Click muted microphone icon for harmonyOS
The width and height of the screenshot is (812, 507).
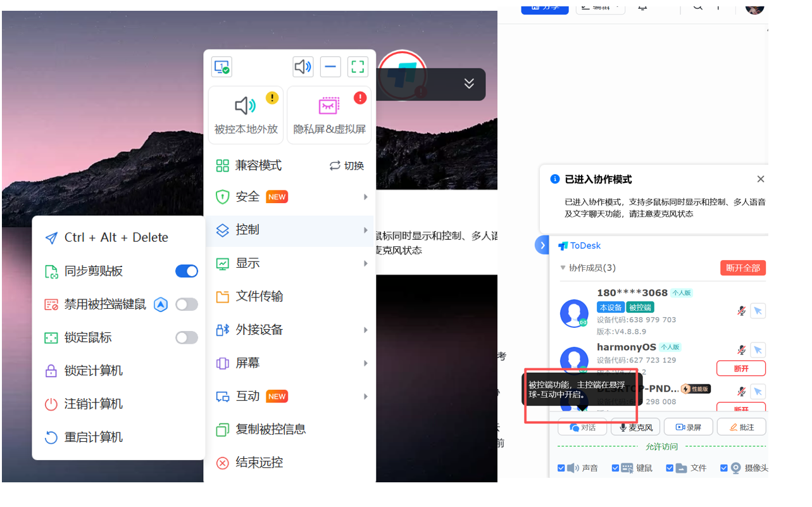coord(741,350)
